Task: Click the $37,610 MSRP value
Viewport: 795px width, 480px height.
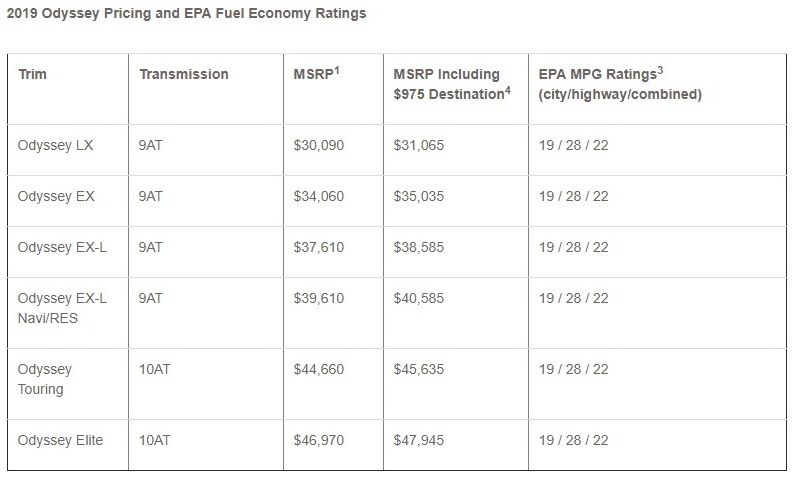Action: click(318, 247)
